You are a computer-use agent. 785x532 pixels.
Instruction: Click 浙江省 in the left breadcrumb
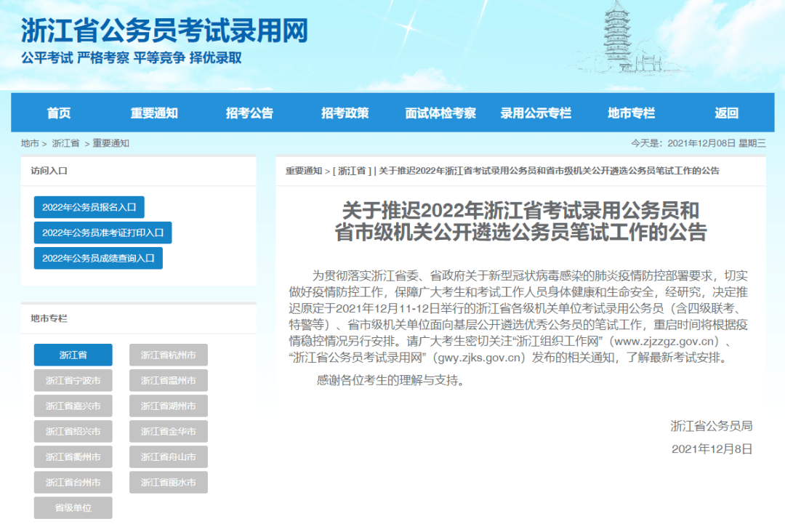coord(65,143)
